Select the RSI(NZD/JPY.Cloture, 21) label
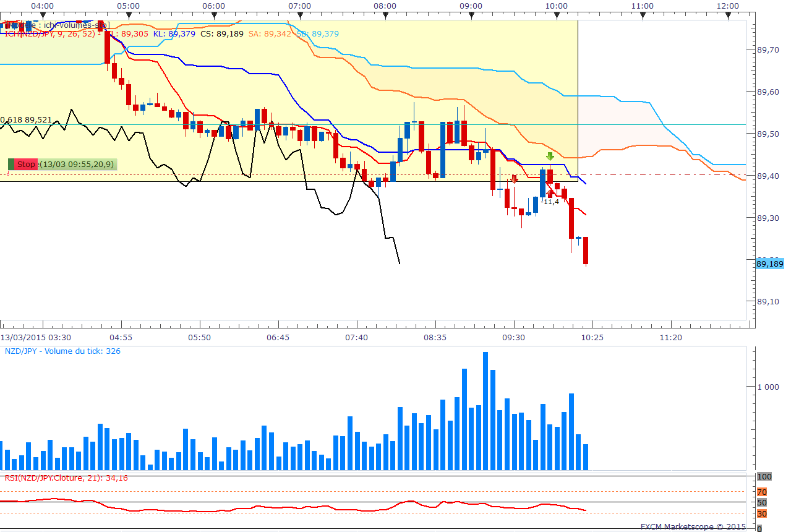This screenshot has width=791, height=532. 66,478
